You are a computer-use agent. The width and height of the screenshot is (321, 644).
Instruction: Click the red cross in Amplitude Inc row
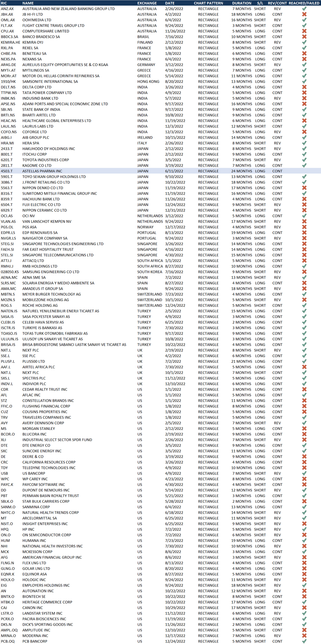tap(304, 630)
